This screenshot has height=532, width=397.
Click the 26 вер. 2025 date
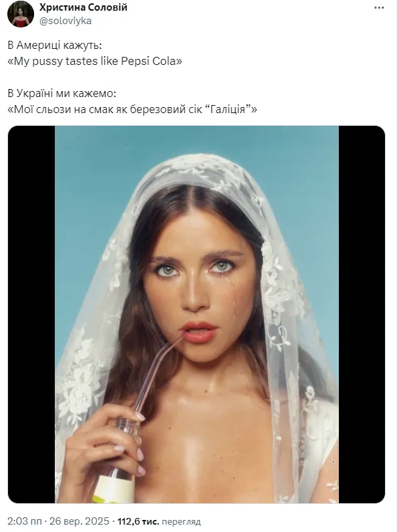click(x=80, y=521)
